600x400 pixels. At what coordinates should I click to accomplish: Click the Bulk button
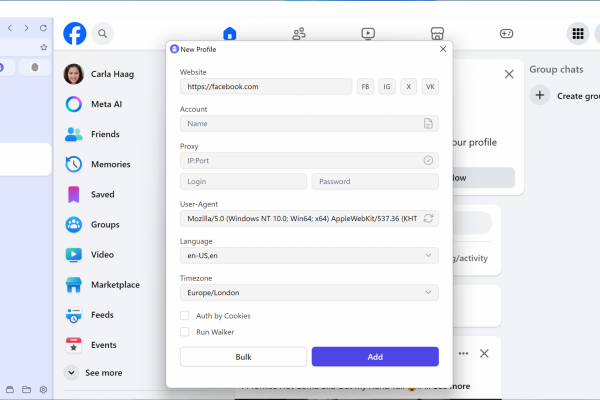pos(243,357)
